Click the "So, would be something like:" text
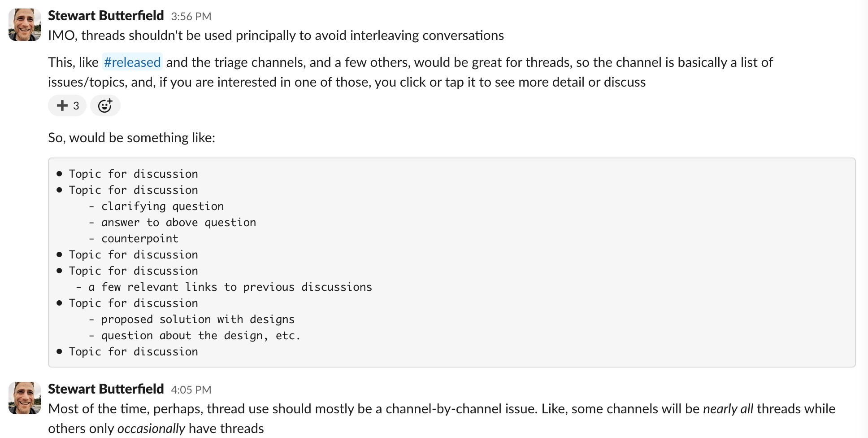This screenshot has width=868, height=438. (x=131, y=138)
